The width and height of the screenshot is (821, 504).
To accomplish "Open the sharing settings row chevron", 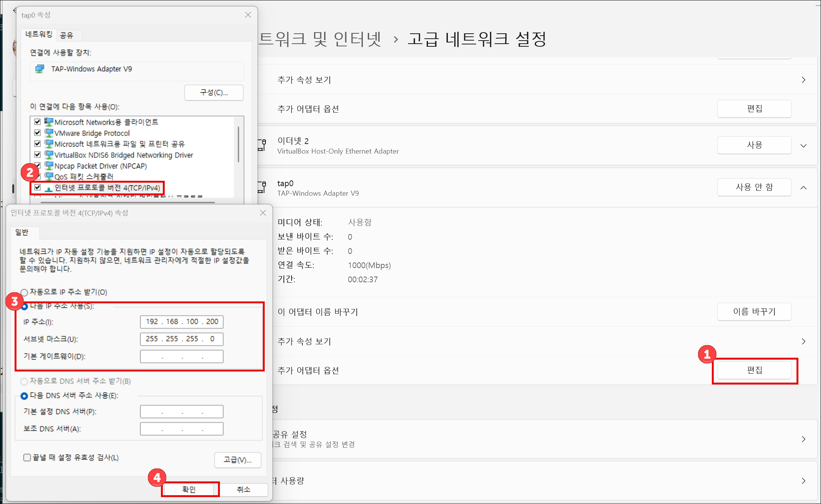I will coord(803,439).
